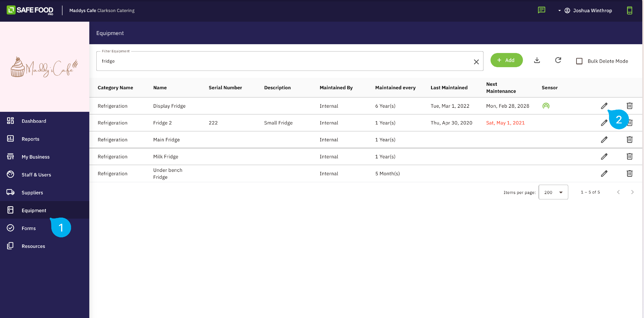Click the download export icon
The width and height of the screenshot is (644, 318).
click(537, 60)
